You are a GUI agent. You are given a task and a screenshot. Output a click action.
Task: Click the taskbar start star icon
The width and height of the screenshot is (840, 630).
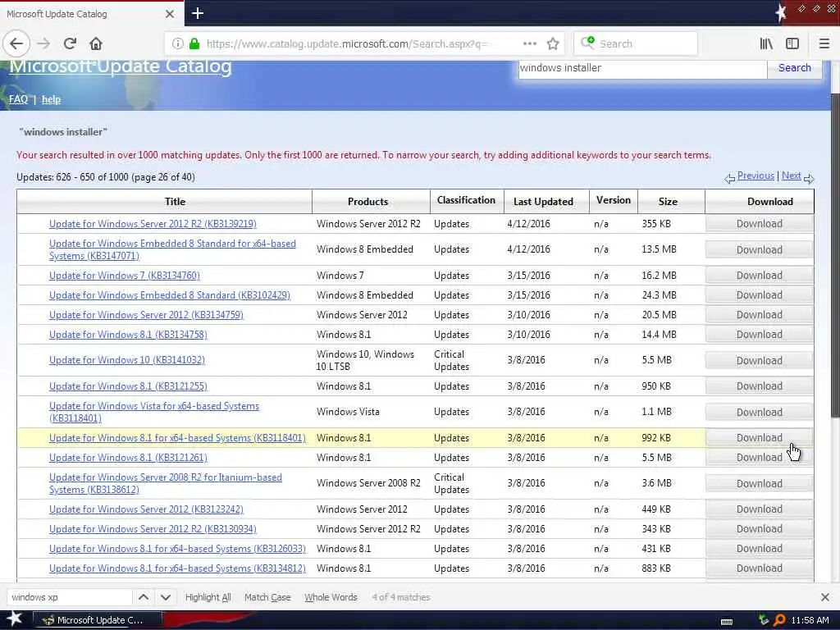tap(14, 619)
